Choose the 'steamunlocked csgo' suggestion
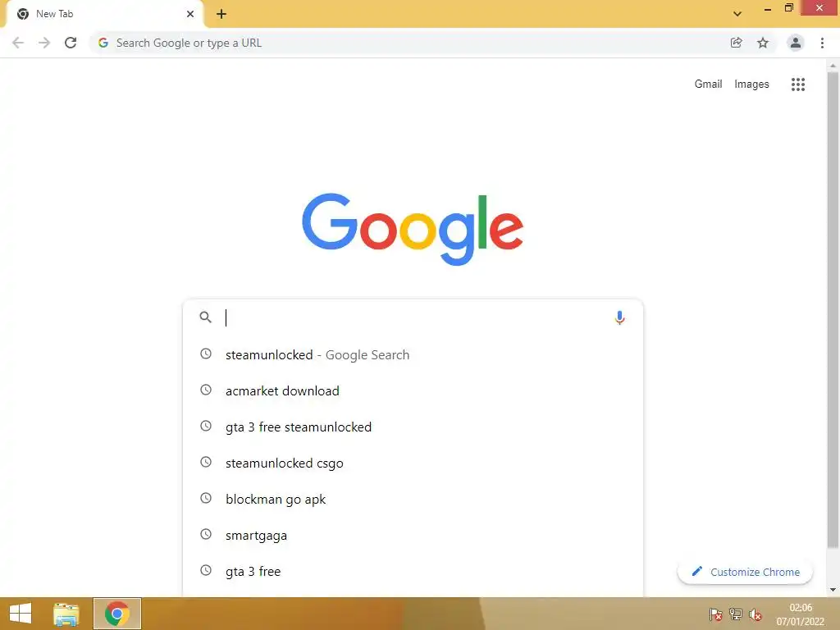Image resolution: width=840 pixels, height=630 pixels. (413, 463)
